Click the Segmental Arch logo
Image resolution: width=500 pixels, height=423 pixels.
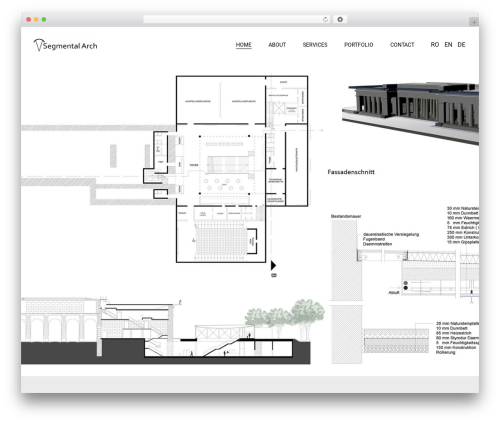click(65, 45)
